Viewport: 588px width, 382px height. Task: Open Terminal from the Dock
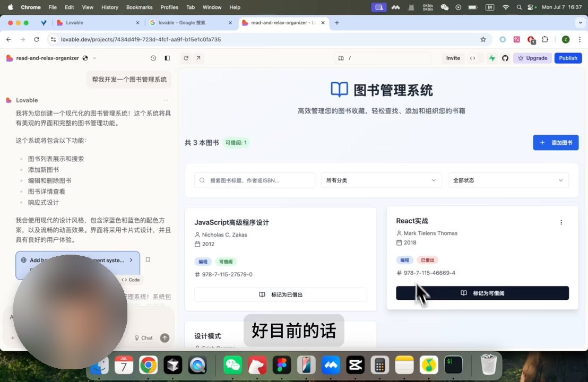(453, 365)
